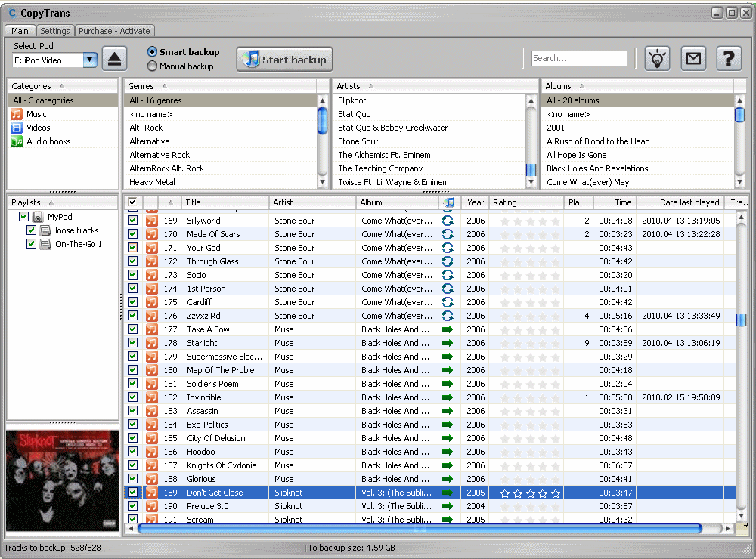Sort Genres list via header arrow
The width and height of the screenshot is (756, 559).
coord(164,86)
